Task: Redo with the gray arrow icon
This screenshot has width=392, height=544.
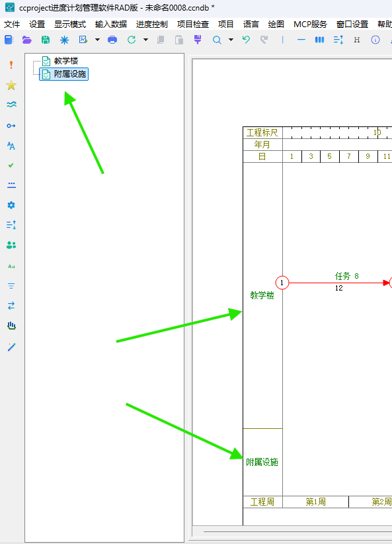Action: pos(264,40)
